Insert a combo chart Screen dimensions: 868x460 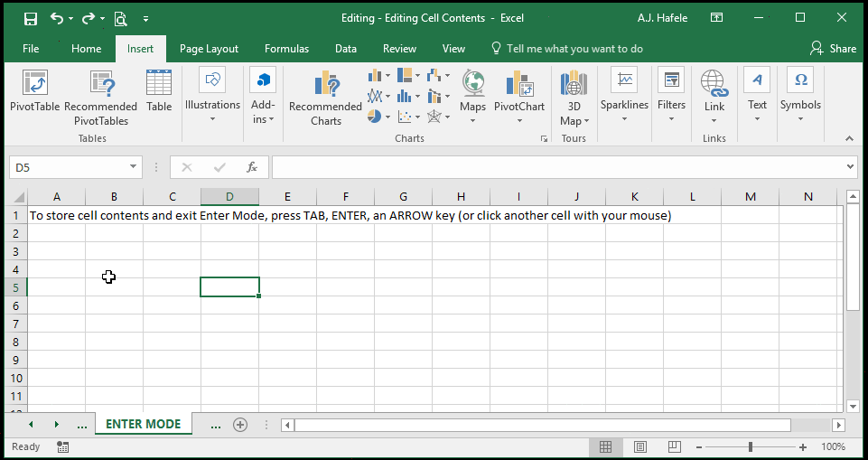tap(439, 97)
